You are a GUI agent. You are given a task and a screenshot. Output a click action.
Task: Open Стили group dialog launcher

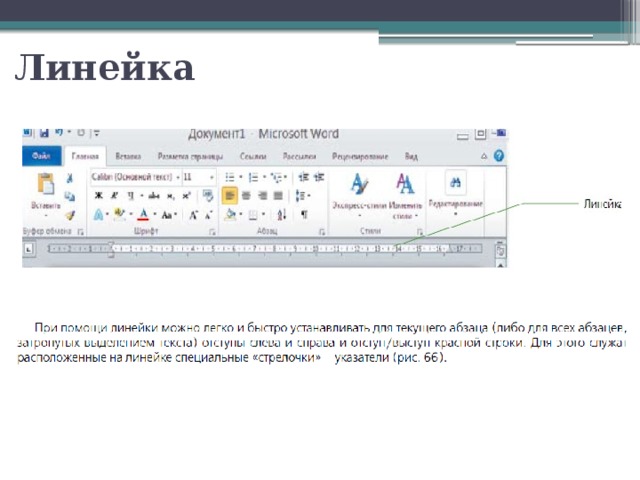[420, 231]
